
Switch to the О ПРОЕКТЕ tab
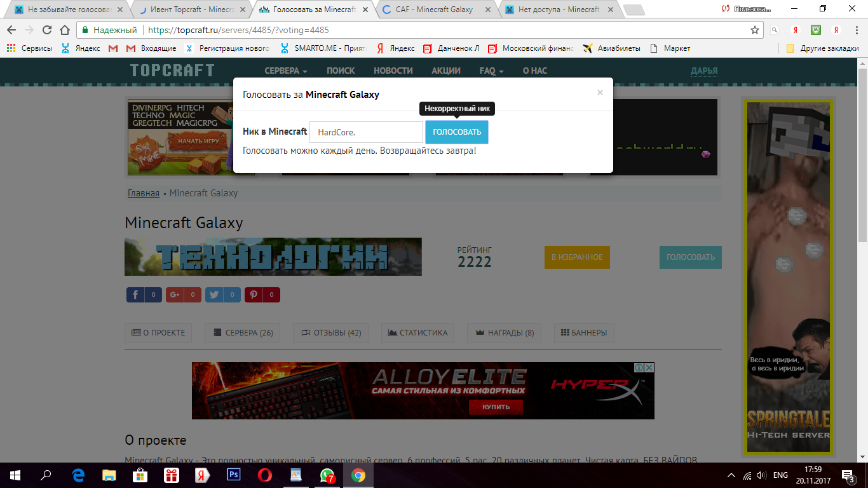[158, 332]
